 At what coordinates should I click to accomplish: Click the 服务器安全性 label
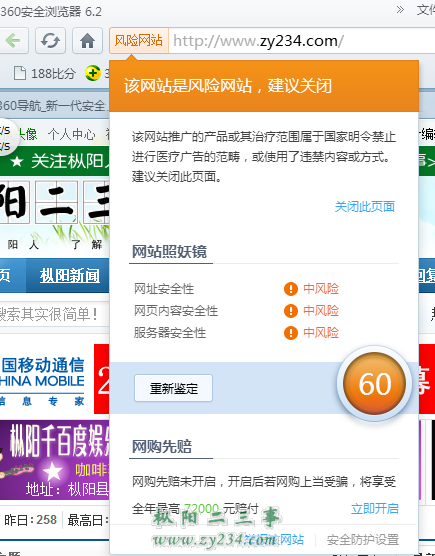pyautogui.click(x=170, y=333)
